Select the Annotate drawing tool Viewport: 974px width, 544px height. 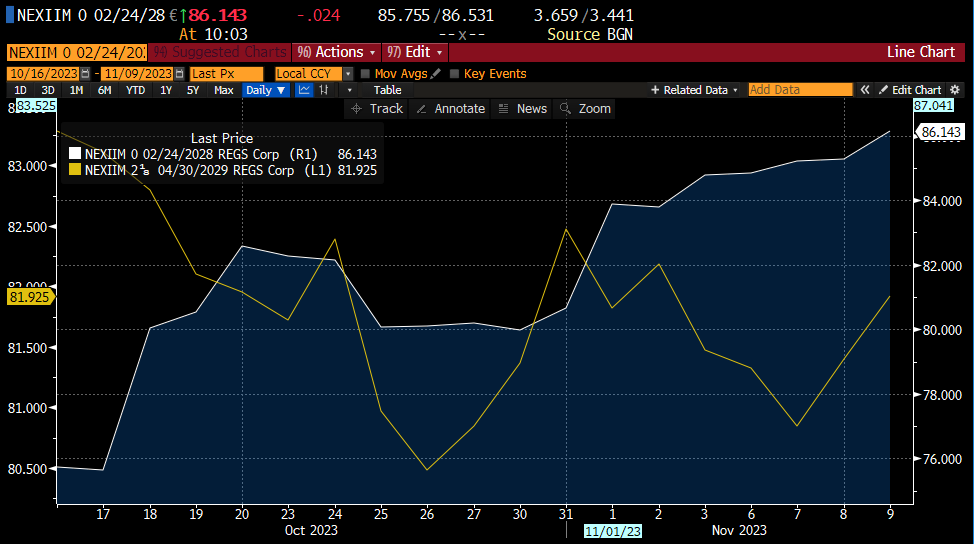tap(450, 108)
